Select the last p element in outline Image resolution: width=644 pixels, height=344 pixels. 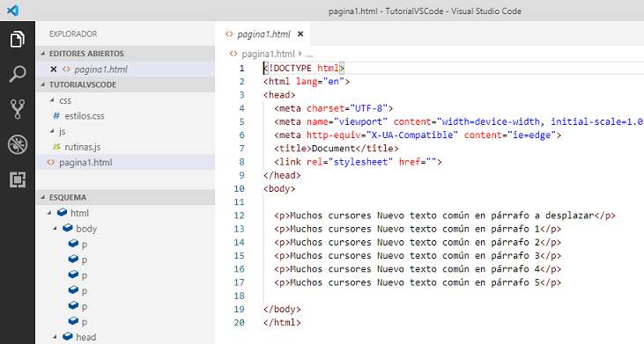[85, 322]
